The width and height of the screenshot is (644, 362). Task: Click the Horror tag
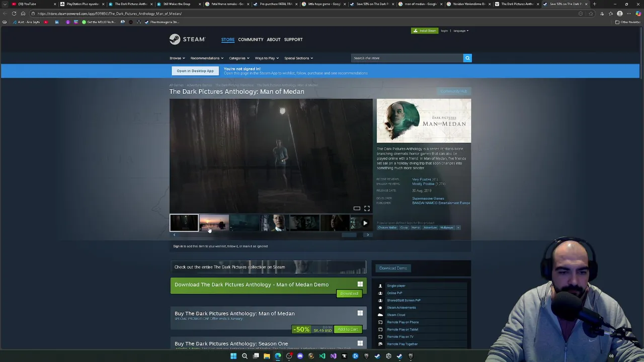coord(415,228)
